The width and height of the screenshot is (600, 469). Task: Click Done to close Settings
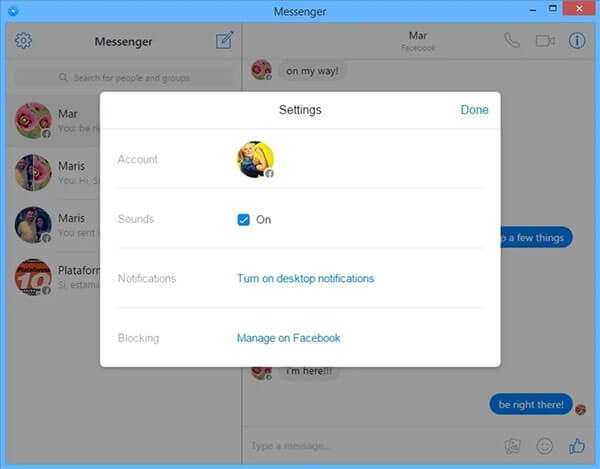pos(474,110)
